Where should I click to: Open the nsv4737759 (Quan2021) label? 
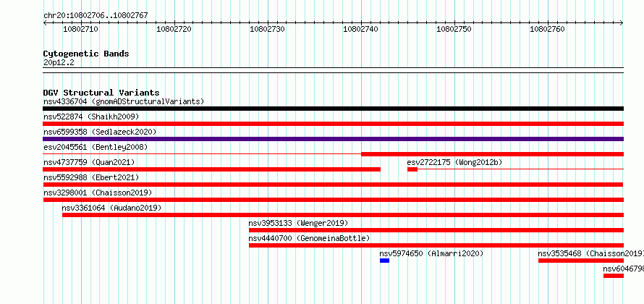coord(89,162)
